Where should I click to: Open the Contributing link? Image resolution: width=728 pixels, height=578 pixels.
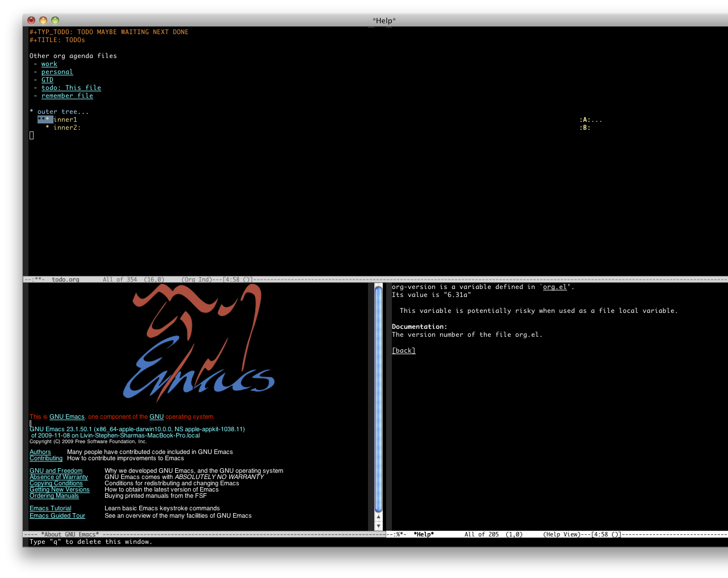[x=46, y=458]
